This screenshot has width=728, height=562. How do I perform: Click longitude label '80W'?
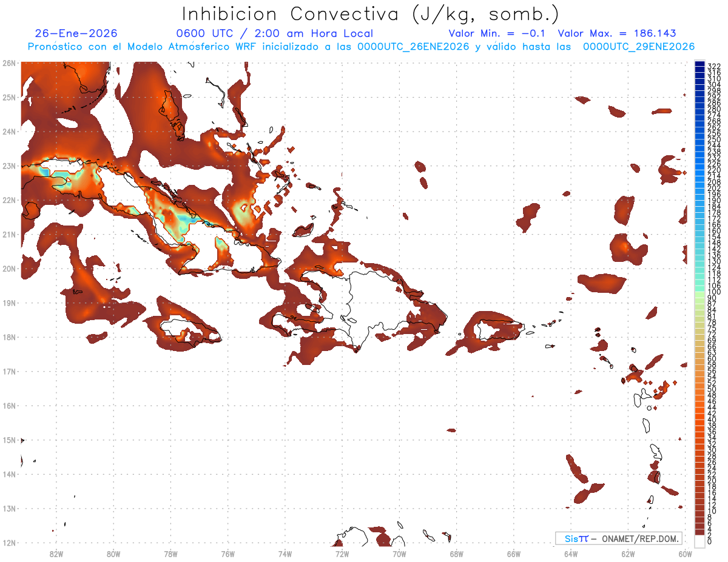click(113, 554)
